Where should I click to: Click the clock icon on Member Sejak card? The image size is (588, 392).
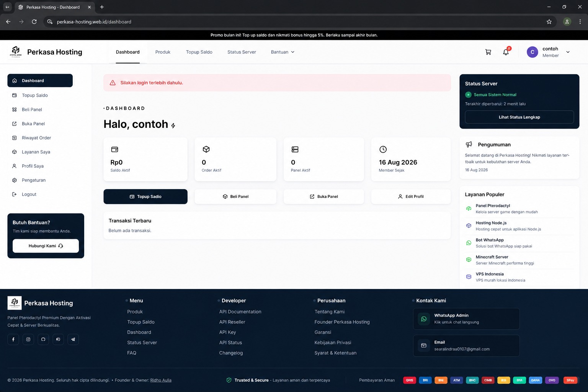383,149
